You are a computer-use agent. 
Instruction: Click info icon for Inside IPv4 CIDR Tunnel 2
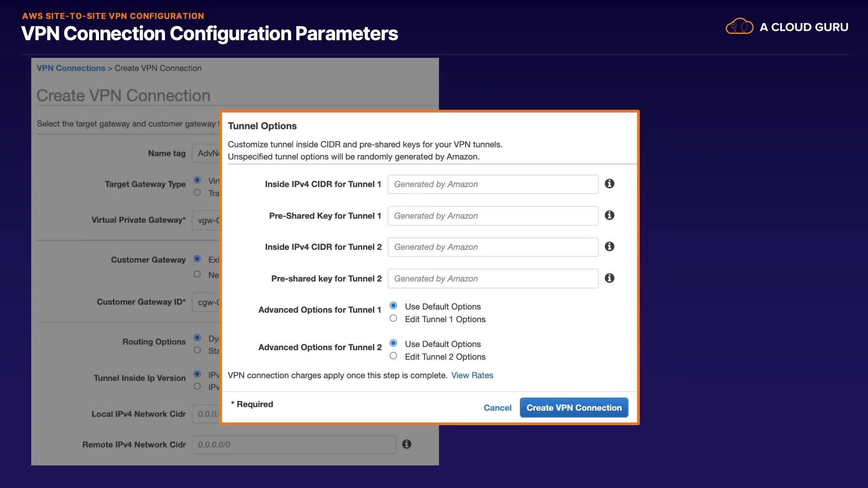(x=609, y=247)
